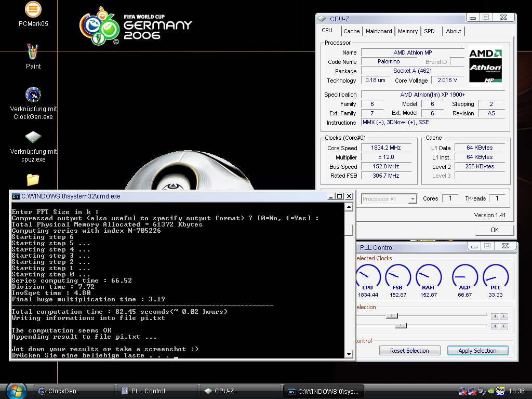Open the Windows Start orb

[16, 391]
